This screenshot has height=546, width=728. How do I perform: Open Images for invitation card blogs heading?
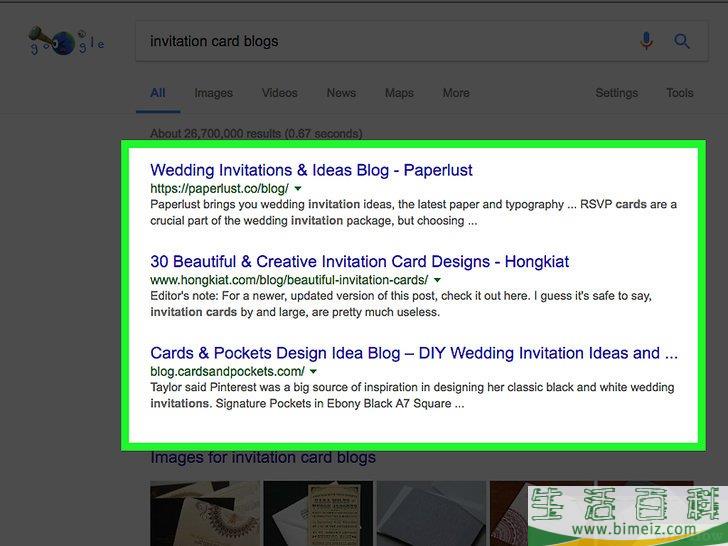263,457
